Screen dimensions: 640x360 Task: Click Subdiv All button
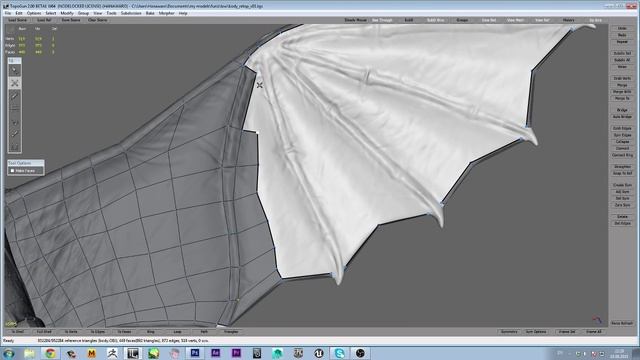(x=622, y=60)
